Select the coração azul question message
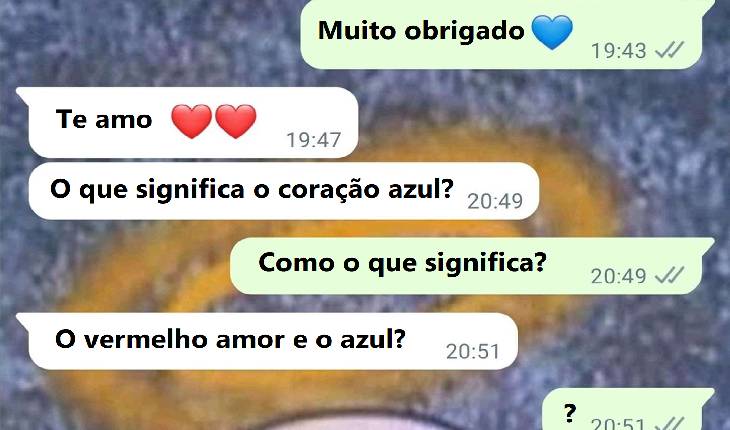 (x=284, y=191)
